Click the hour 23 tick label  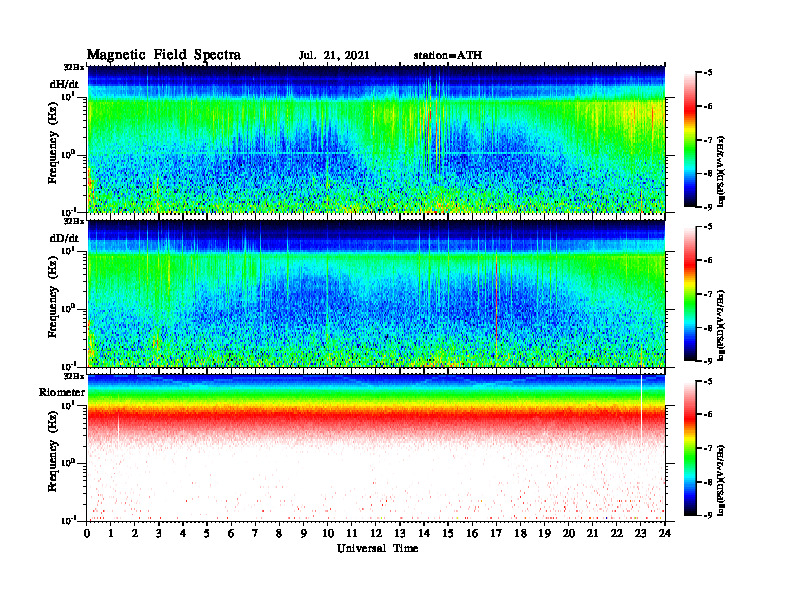click(x=641, y=533)
